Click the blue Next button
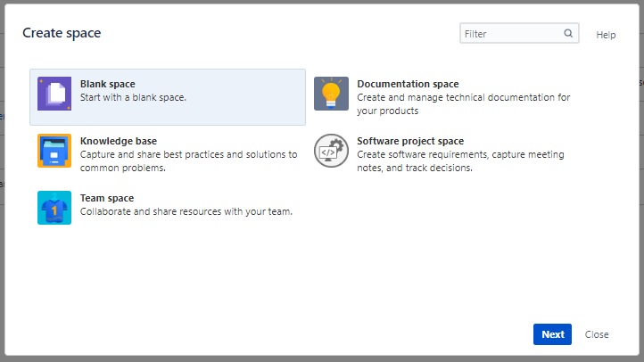This screenshot has width=644, height=362. coord(552,334)
